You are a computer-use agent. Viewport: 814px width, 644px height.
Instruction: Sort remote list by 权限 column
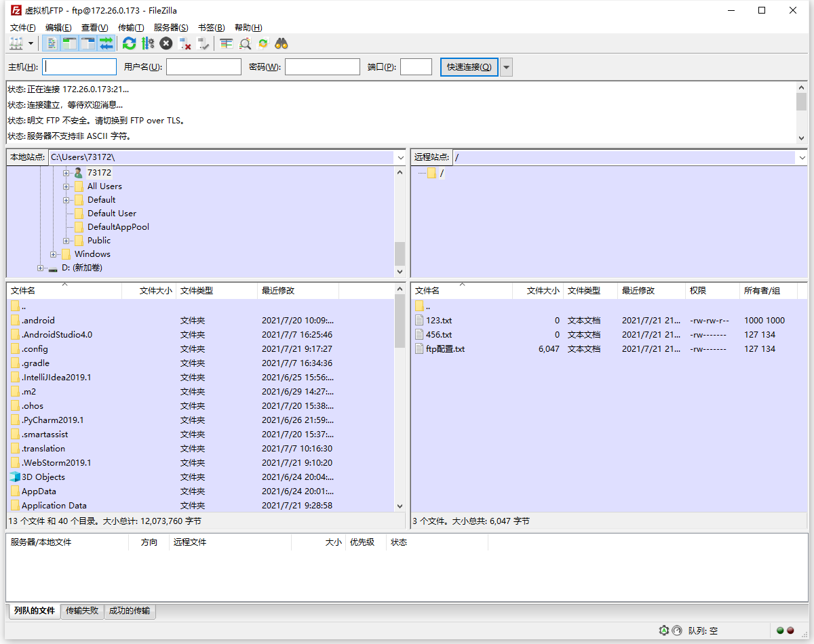[712, 290]
